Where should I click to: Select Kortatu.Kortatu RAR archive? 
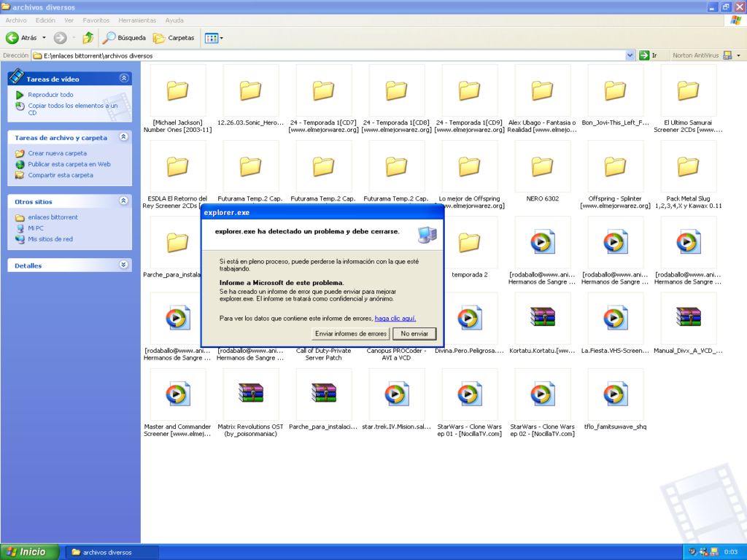tap(542, 324)
